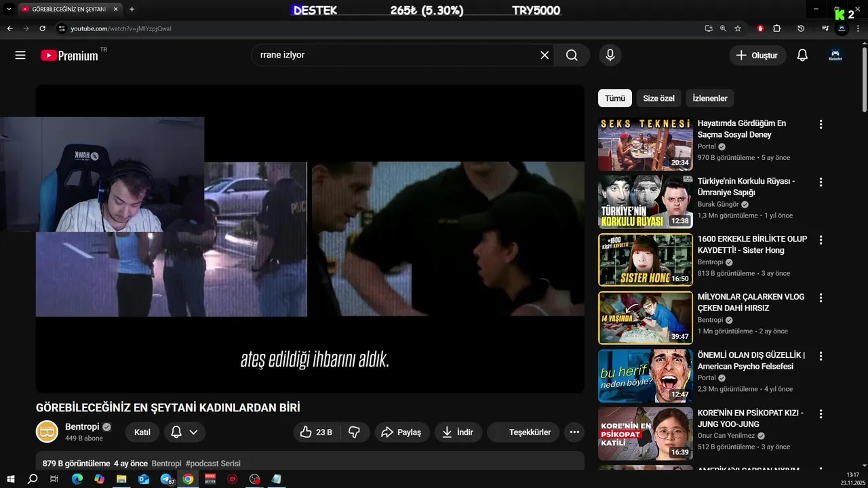Start voice search with the microphone
The image size is (868, 488).
coord(610,56)
